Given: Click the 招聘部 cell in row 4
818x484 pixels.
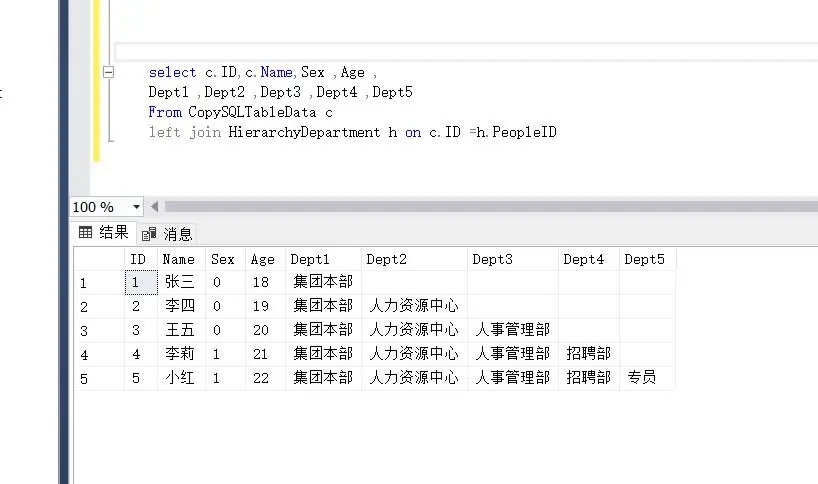Looking at the screenshot, I should pos(589,354).
